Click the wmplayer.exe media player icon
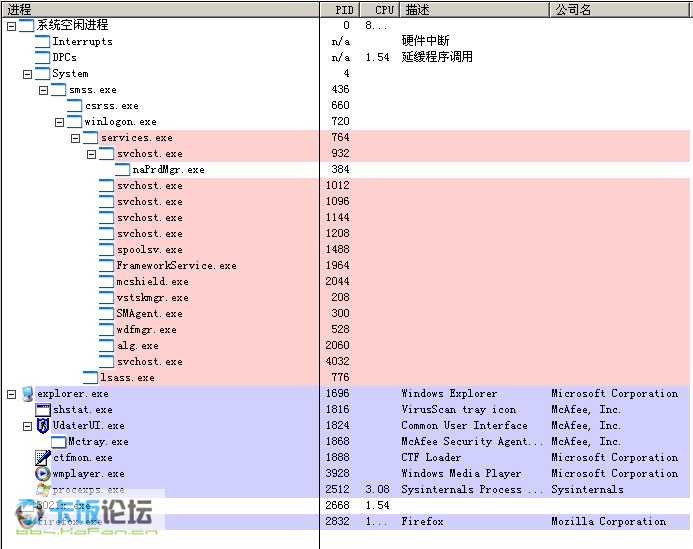The image size is (693, 549). pyautogui.click(x=43, y=473)
